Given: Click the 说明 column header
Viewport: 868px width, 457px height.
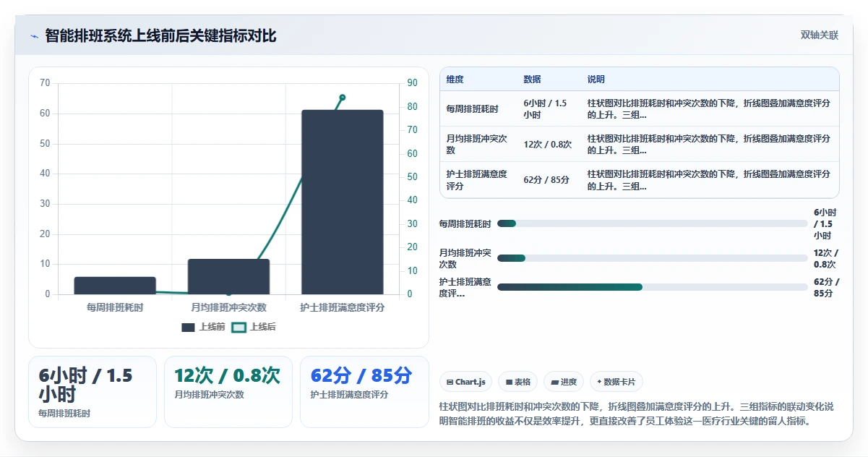Looking at the screenshot, I should [596, 80].
